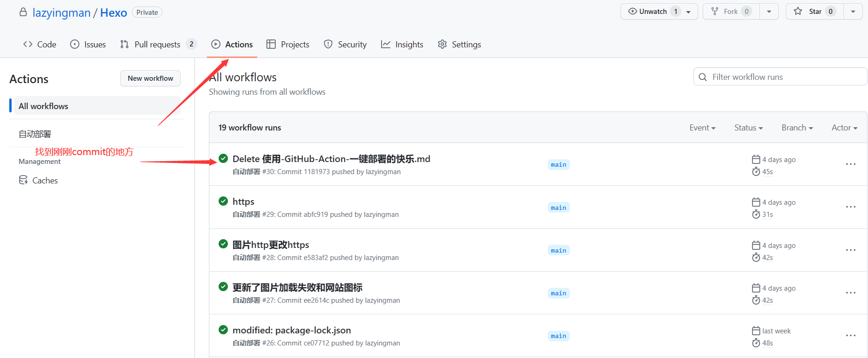Go to the Security tab

tap(345, 44)
